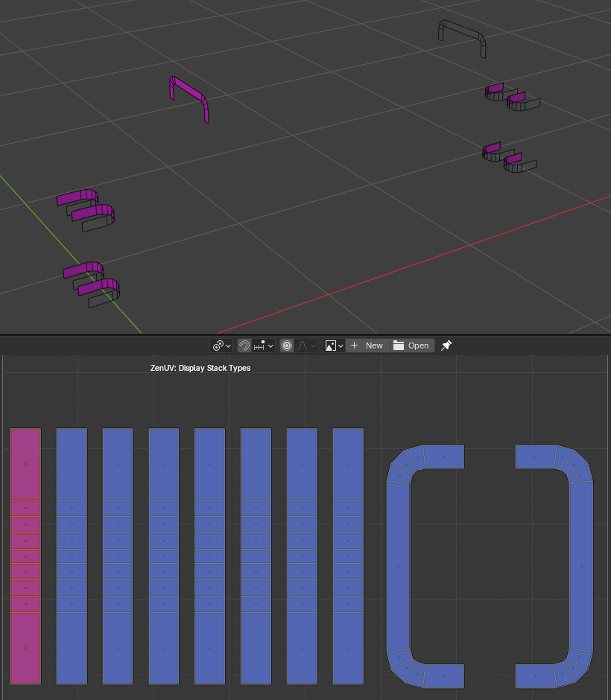The width and height of the screenshot is (611, 700).
Task: Click the New image button
Action: (x=367, y=346)
